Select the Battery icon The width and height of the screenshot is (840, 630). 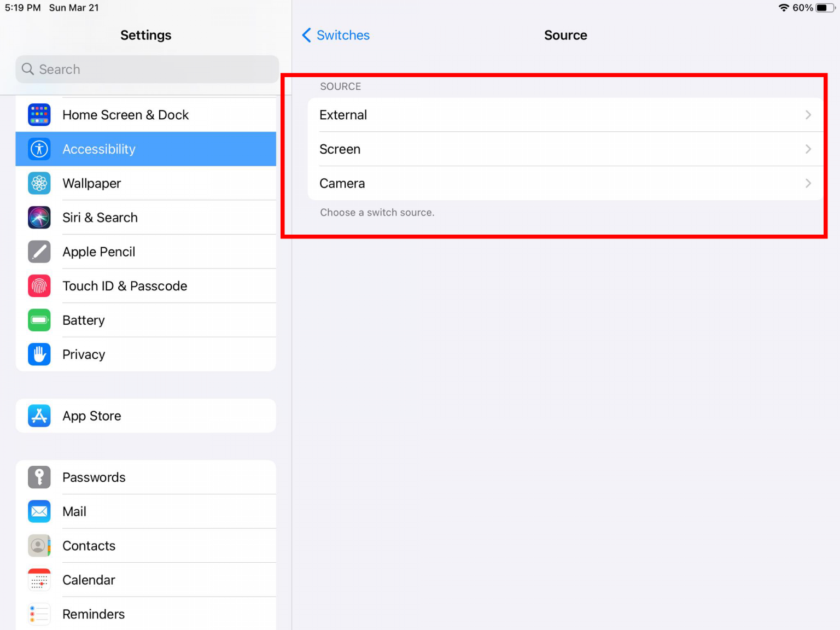[x=39, y=320]
